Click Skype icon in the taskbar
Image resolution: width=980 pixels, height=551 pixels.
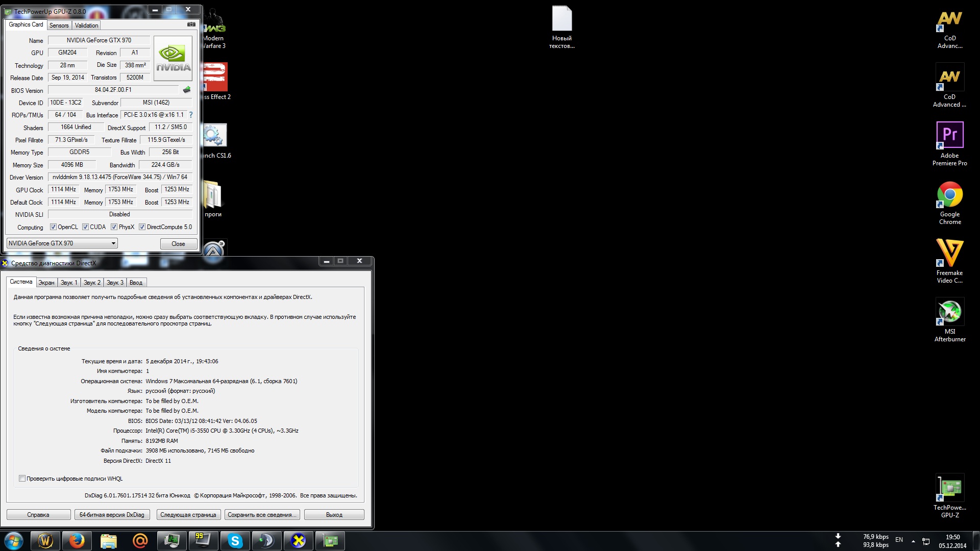point(235,541)
